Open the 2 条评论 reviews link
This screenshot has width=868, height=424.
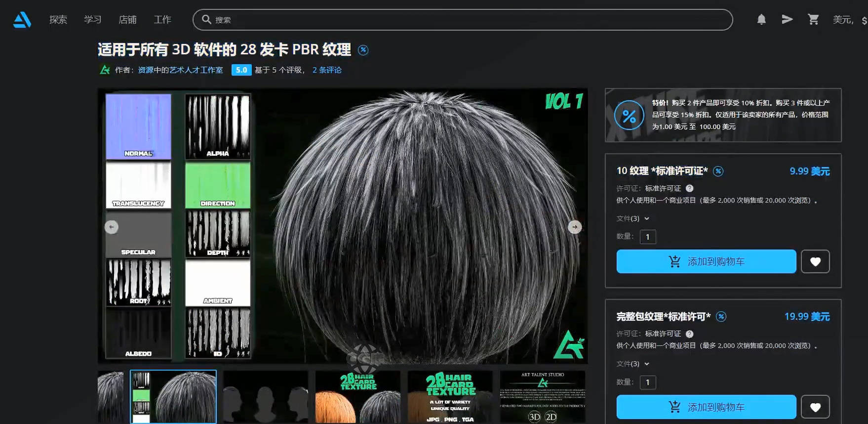point(327,70)
